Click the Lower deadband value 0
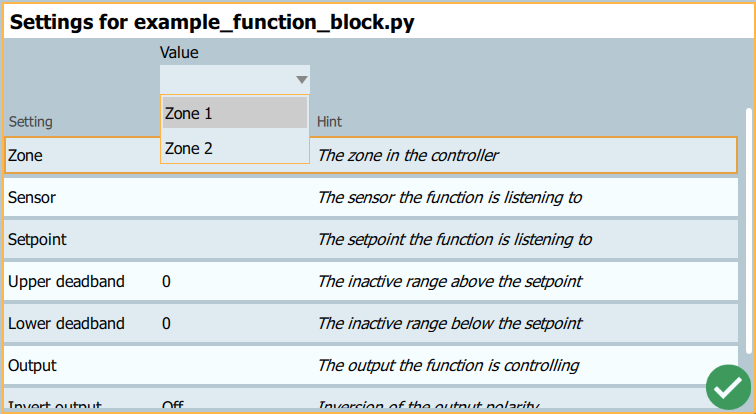This screenshot has height=414, width=756. [167, 324]
